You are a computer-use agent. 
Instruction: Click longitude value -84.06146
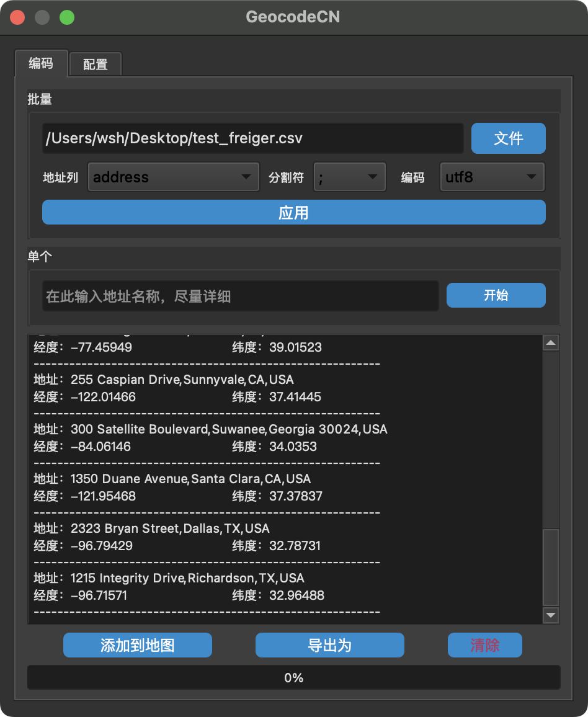click(x=100, y=447)
